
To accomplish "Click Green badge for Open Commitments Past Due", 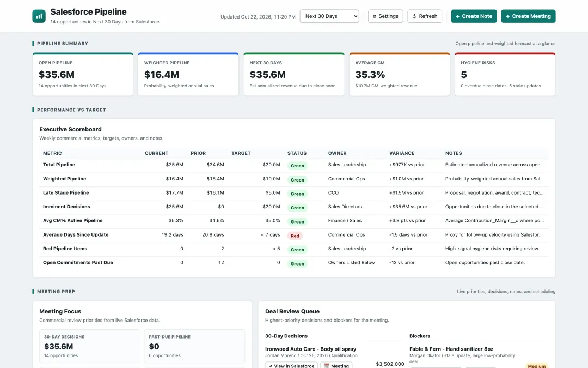I will (x=297, y=264).
